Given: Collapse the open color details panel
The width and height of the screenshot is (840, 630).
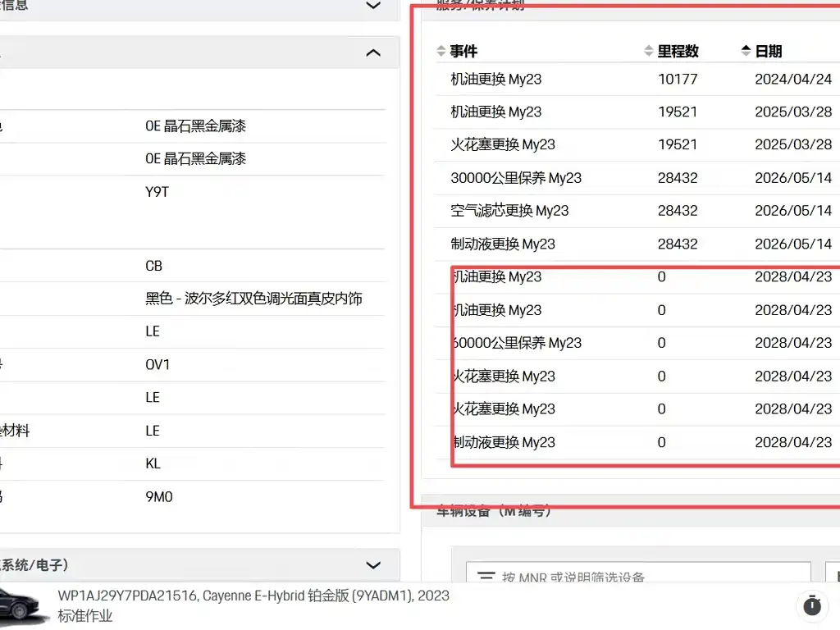Looking at the screenshot, I should click(x=373, y=52).
